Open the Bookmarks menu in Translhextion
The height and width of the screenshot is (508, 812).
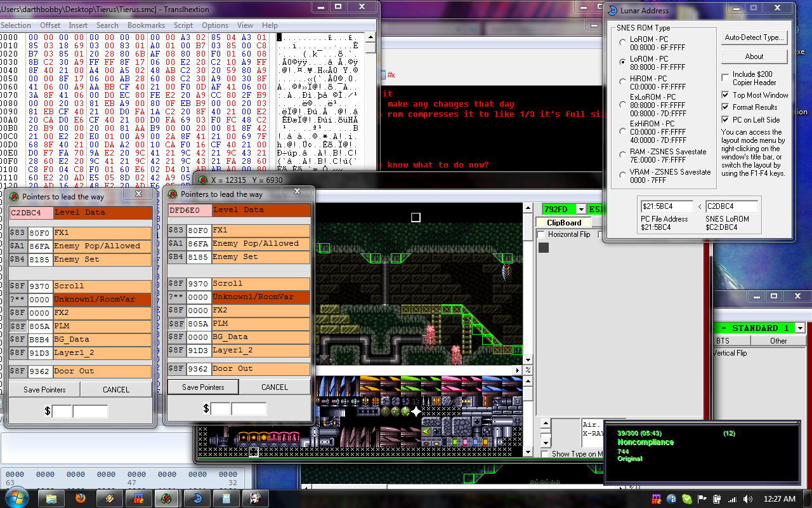click(x=146, y=25)
